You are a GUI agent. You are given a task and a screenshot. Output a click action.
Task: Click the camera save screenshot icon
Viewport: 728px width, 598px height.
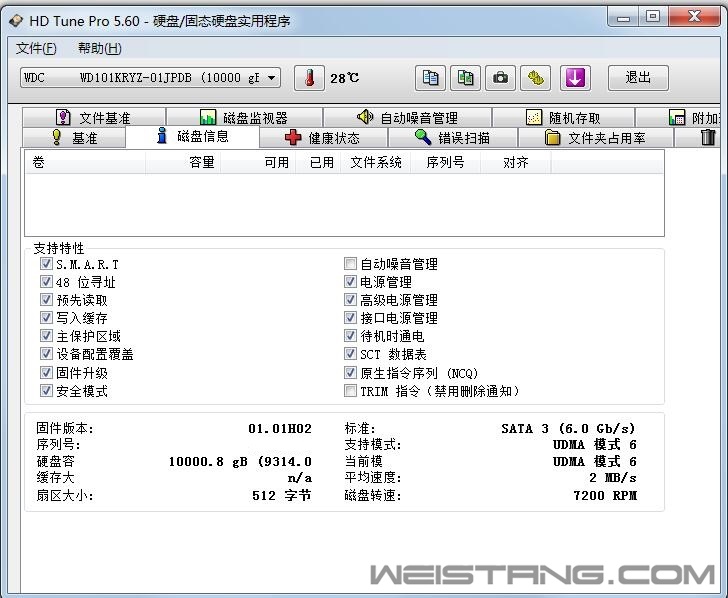500,78
